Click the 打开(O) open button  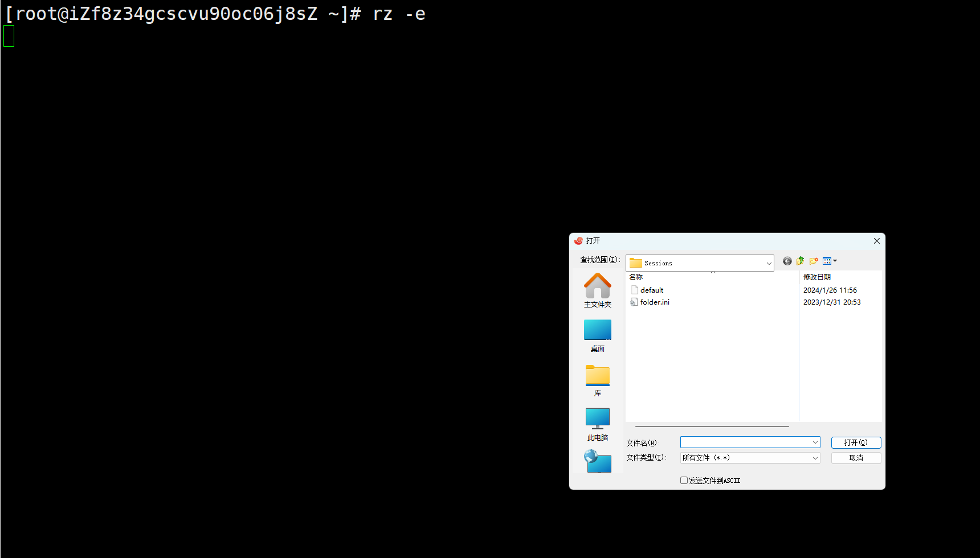click(856, 442)
